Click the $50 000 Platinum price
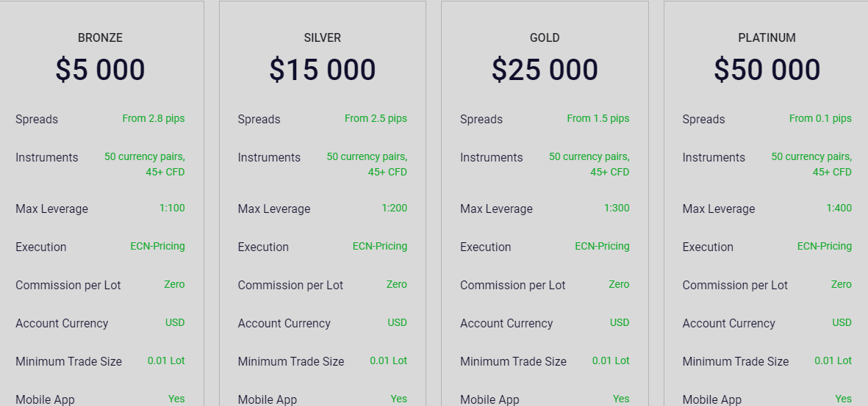This screenshot has height=406, width=868. coord(767,70)
